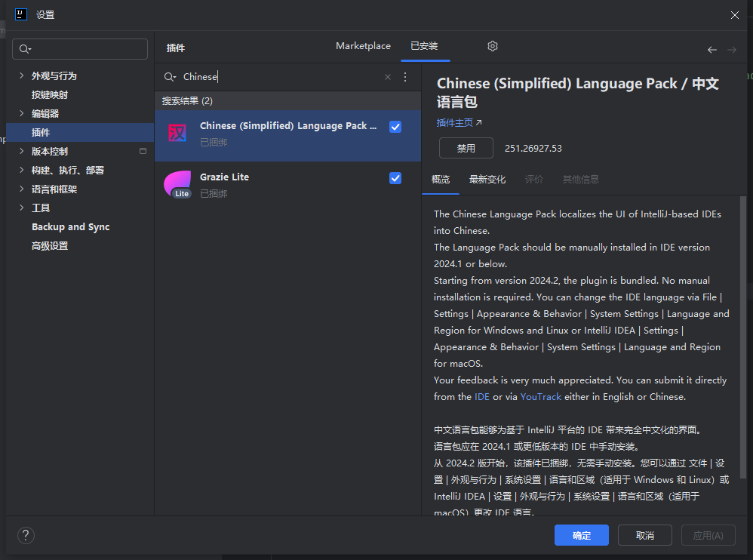Open the 概览 tab in plugin details
The width and height of the screenshot is (753, 560).
click(441, 179)
